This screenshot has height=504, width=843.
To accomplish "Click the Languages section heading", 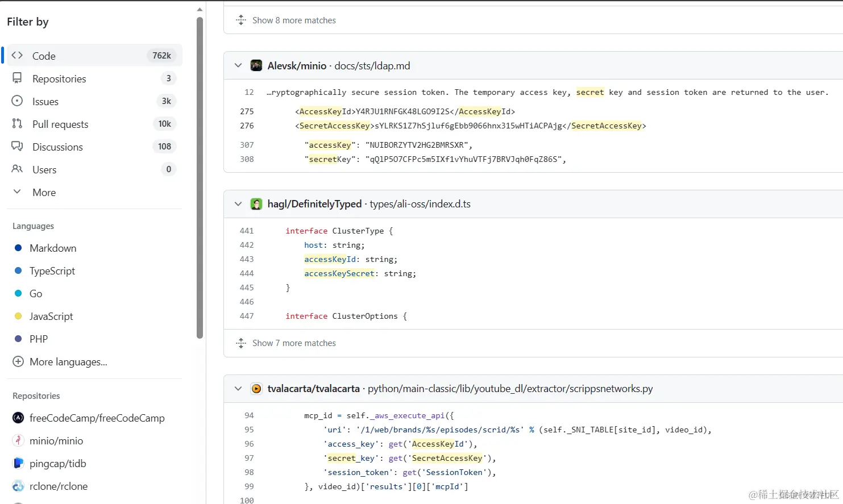I will click(33, 226).
